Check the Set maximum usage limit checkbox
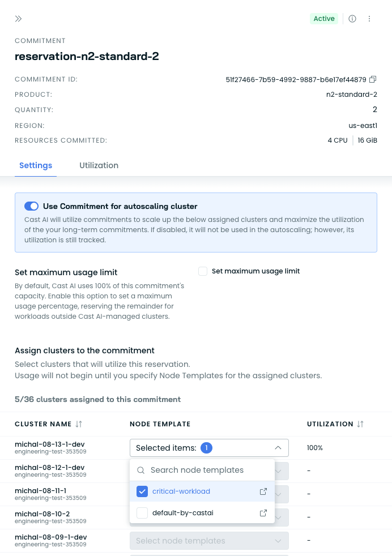Viewport: 392px width, 556px height. [203, 271]
